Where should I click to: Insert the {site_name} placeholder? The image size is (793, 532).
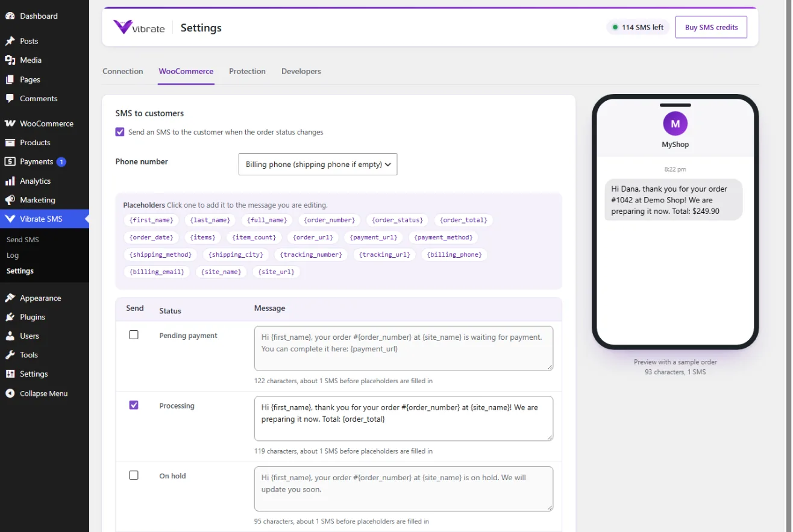221,272
